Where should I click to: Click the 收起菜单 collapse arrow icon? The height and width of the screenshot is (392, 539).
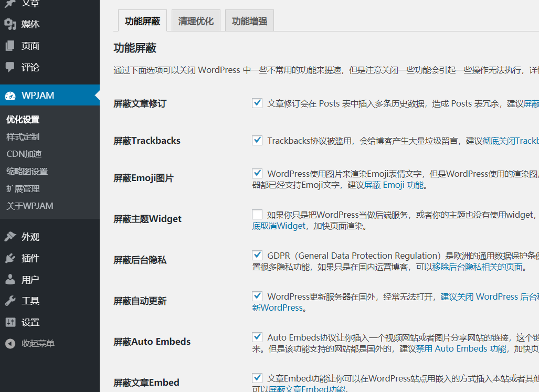pyautogui.click(x=10, y=343)
